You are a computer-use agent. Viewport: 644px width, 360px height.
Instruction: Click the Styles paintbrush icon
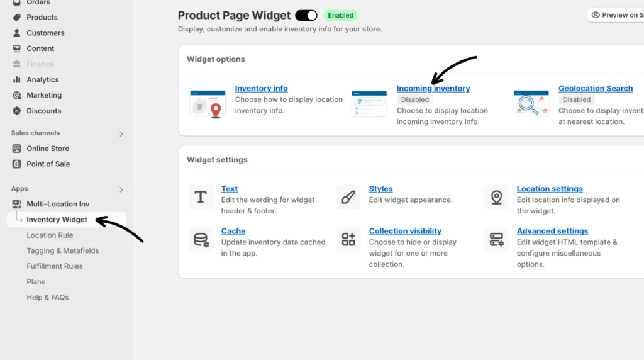[348, 197]
